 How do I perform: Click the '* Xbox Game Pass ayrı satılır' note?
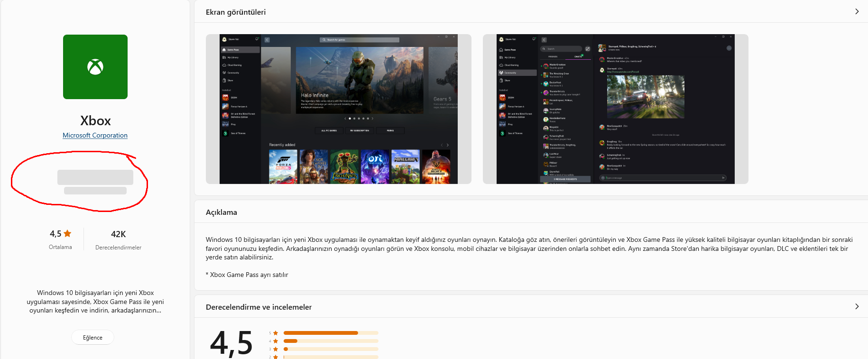(247, 275)
